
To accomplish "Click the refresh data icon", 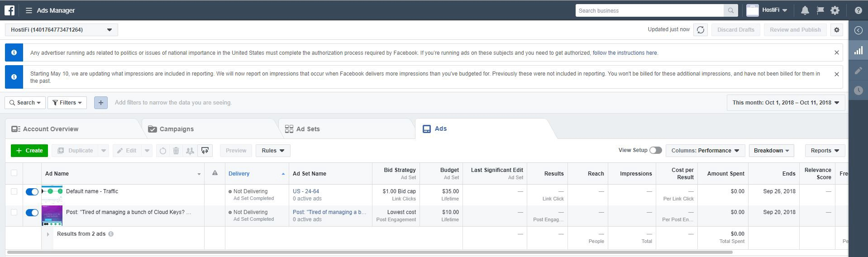I will pyautogui.click(x=700, y=30).
